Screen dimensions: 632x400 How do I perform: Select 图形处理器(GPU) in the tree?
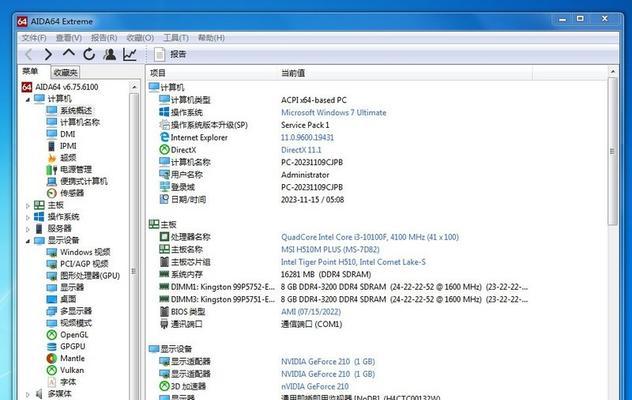pos(90,275)
